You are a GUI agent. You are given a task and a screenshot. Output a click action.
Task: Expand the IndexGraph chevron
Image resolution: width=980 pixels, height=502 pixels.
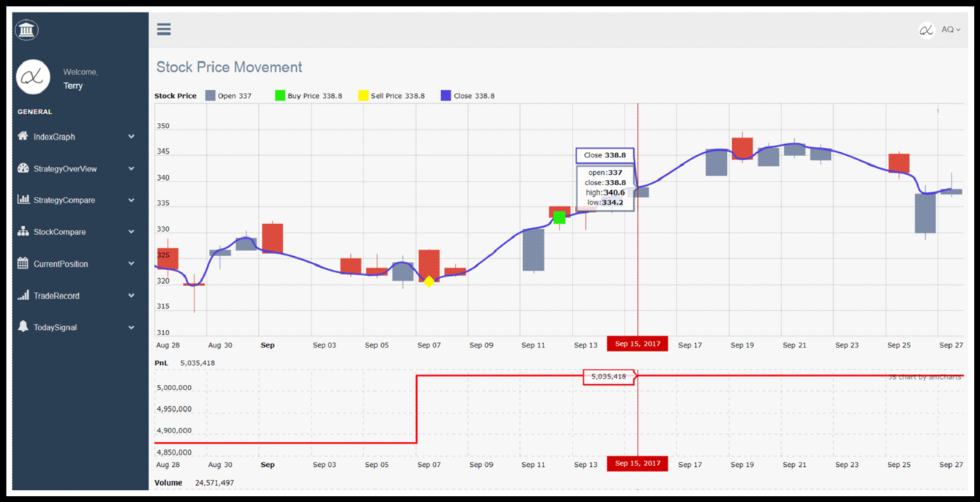coord(132,137)
